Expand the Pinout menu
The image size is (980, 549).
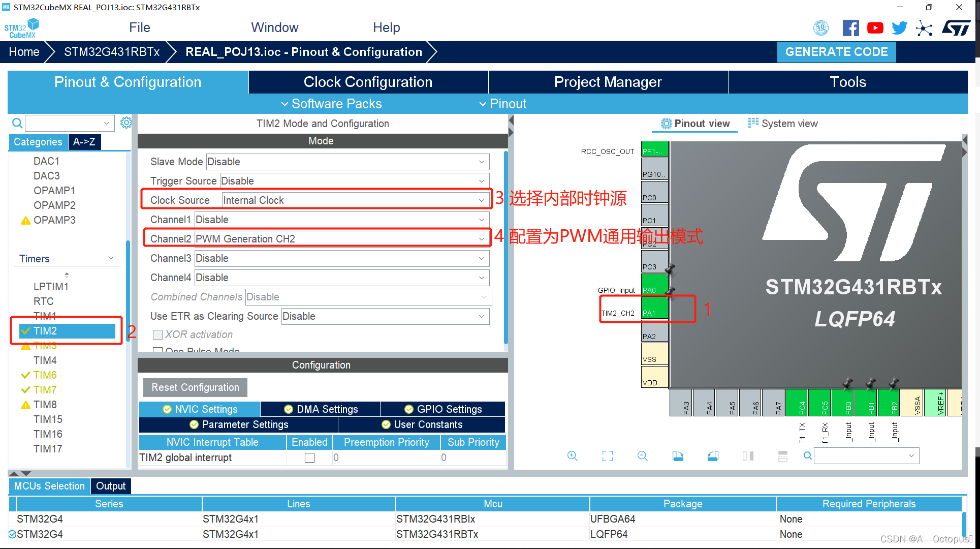coord(503,104)
